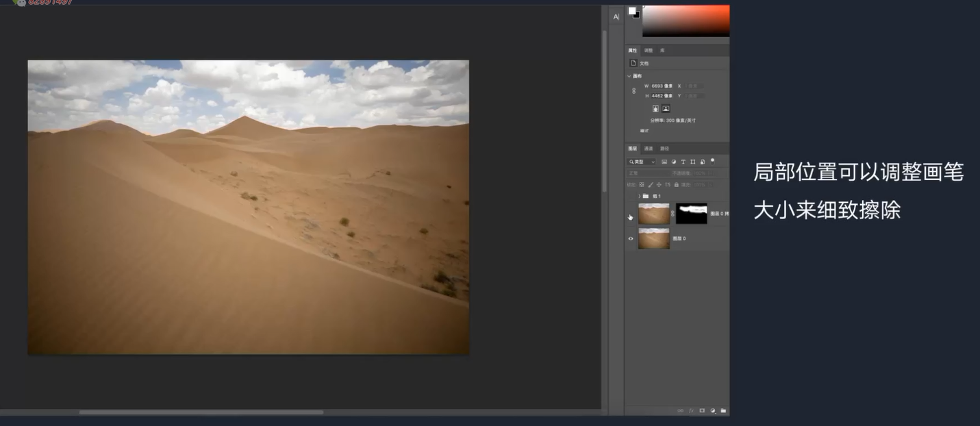Click the layer mask thumbnail of the copy layer
The width and height of the screenshot is (980, 426).
click(691, 214)
